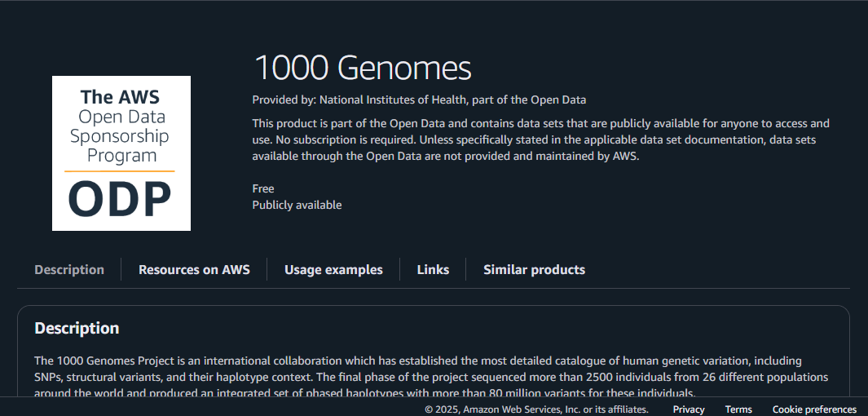
Task: Click the 'Provided by: National Institutes of Health' line
Action: click(419, 100)
